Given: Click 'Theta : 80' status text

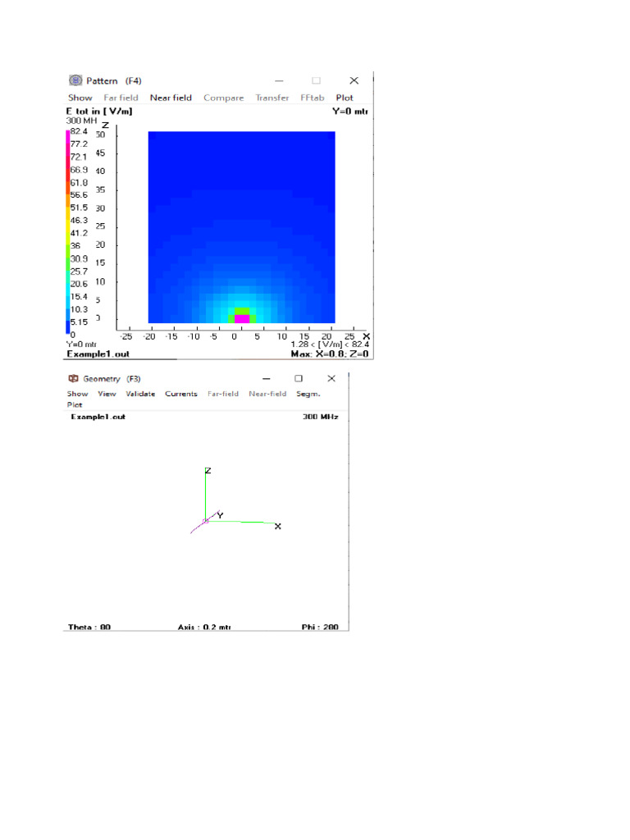Looking at the screenshot, I should tap(89, 627).
